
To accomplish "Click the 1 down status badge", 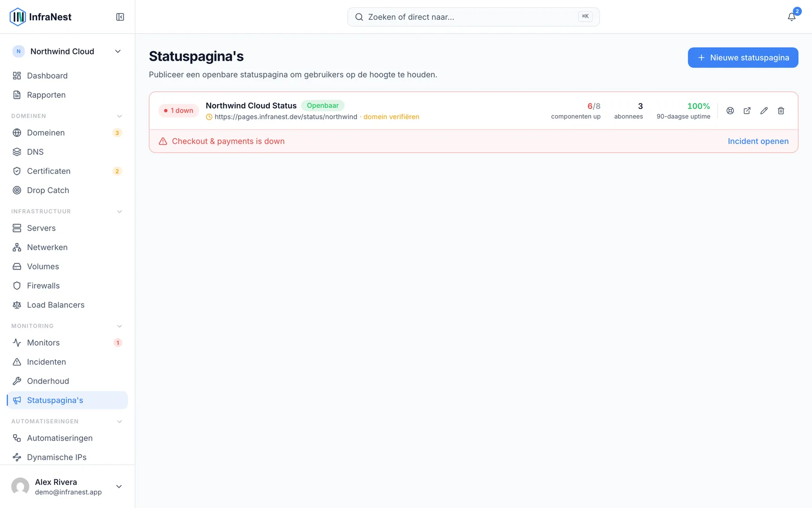I will (x=178, y=111).
